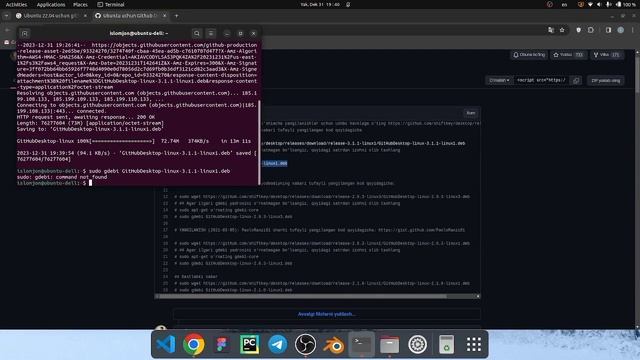Open the Chrome tab search dropdown arrow
The height and width of the screenshot is (360, 640).
(7, 16)
